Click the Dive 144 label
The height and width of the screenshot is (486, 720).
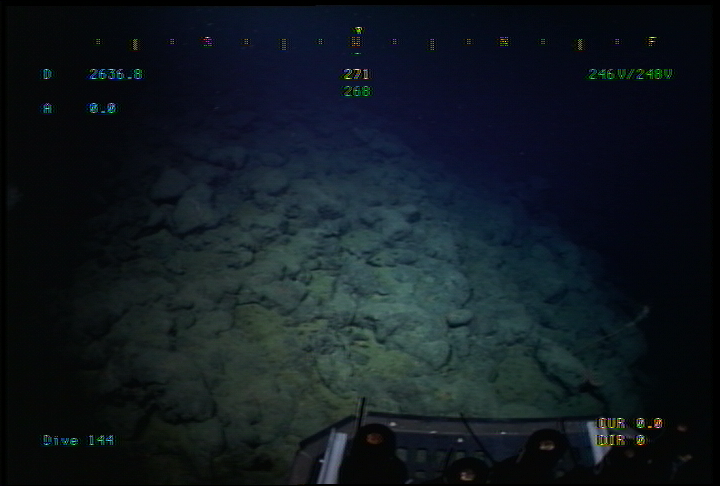point(79,441)
